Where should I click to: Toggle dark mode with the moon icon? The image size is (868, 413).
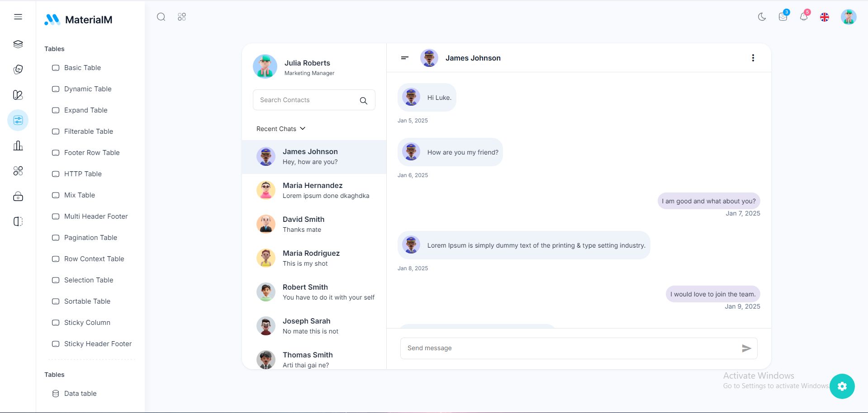tap(762, 17)
